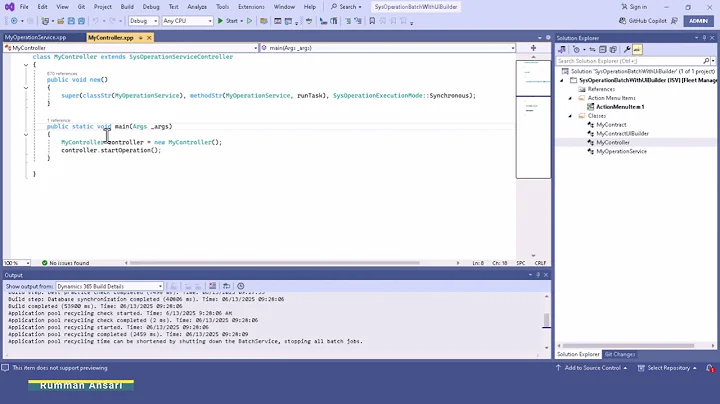Select MyOperationService class in Solution Explorer
This screenshot has height=404, width=720.
pyautogui.click(x=621, y=152)
